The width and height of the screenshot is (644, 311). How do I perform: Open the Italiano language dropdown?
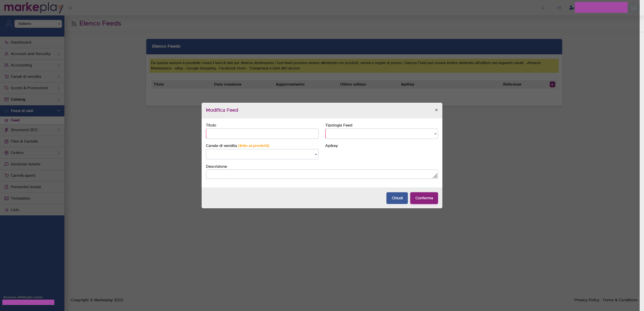(38, 23)
